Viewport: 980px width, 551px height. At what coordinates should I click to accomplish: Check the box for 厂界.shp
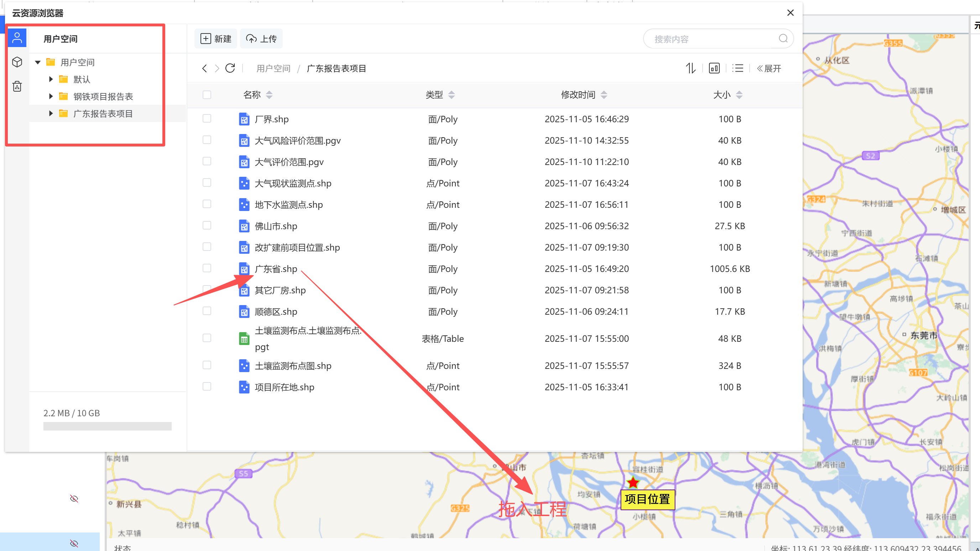(207, 118)
